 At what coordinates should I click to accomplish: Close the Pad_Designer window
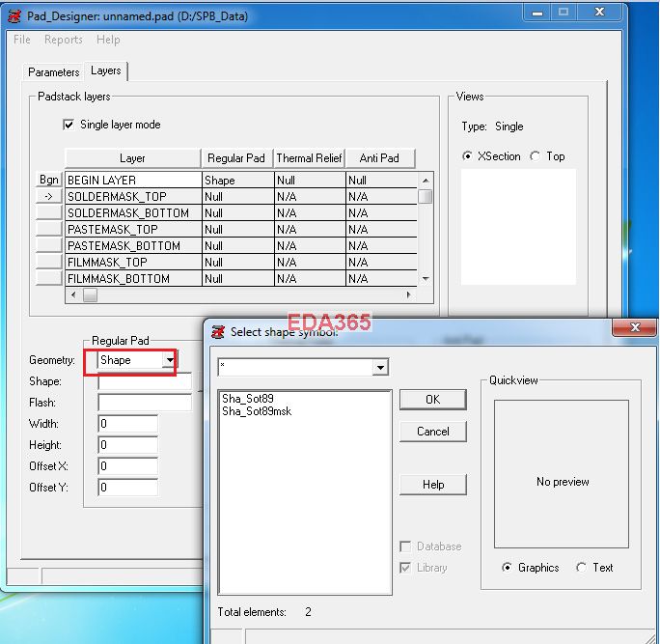tap(599, 13)
